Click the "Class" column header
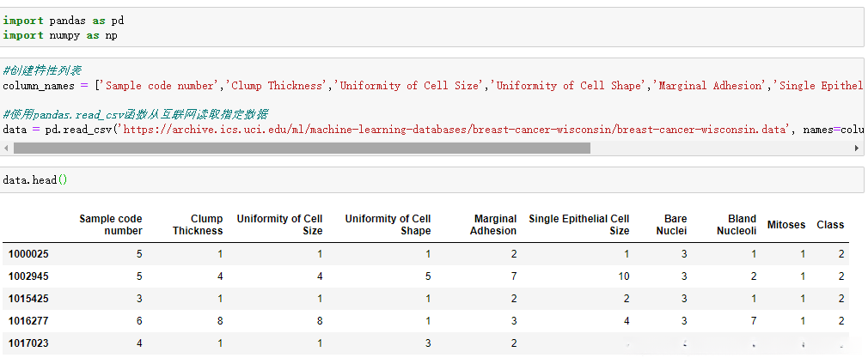The height and width of the screenshot is (364, 868). click(830, 225)
